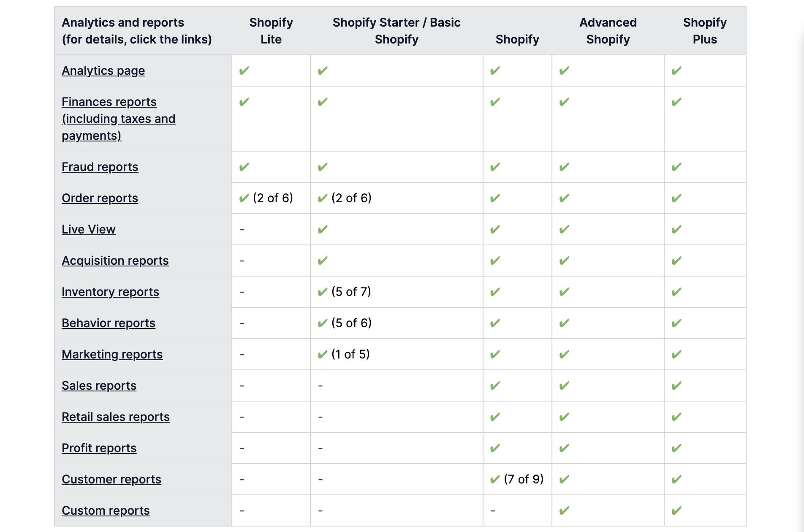This screenshot has width=804, height=532.
Task: Open the Marketing reports link
Action: point(112,354)
